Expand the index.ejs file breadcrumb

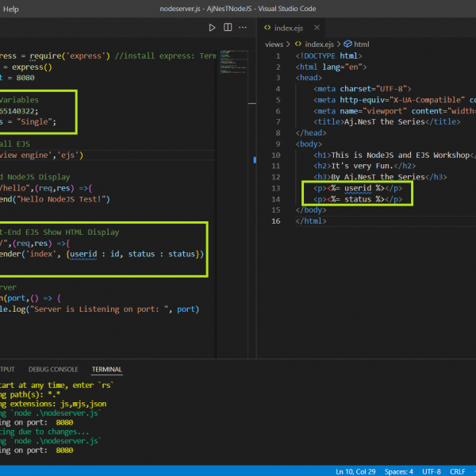(318, 44)
